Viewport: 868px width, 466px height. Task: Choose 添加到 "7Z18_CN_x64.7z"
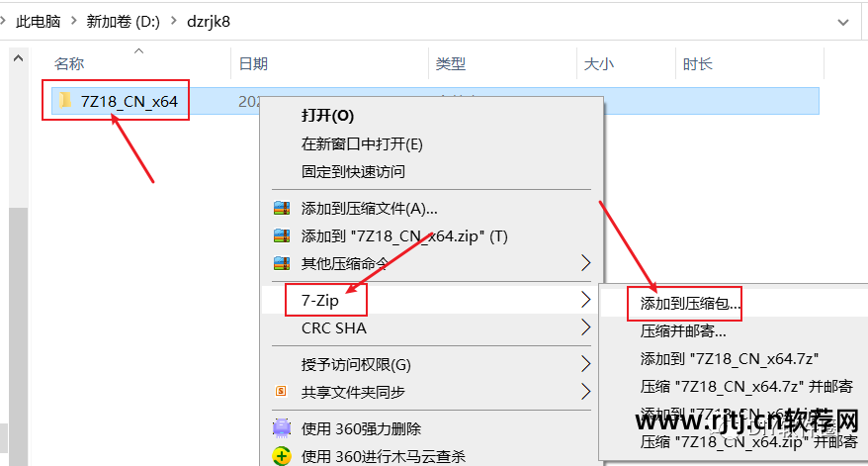click(x=729, y=359)
